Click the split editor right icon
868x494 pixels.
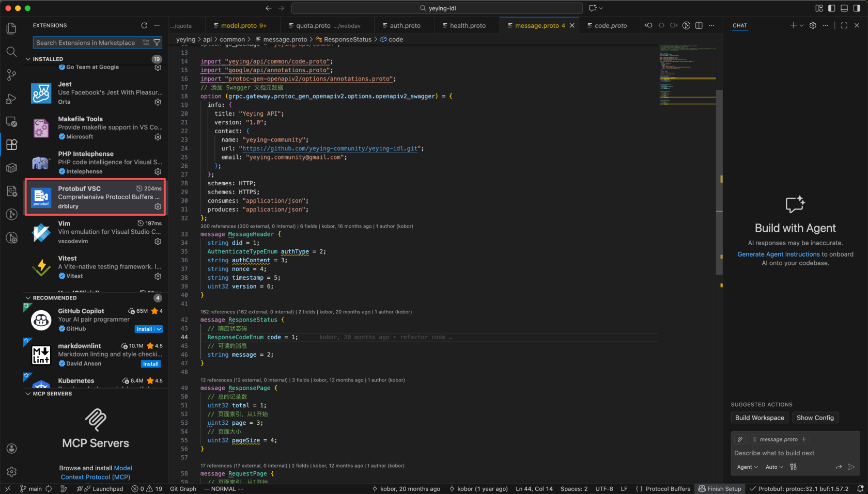(699, 25)
